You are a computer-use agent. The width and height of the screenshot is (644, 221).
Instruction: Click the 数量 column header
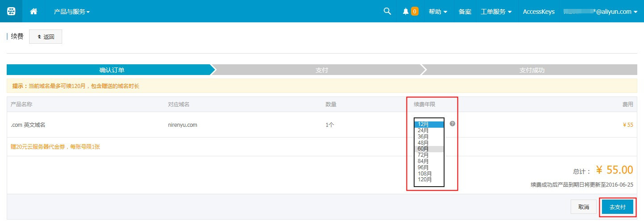tap(331, 104)
